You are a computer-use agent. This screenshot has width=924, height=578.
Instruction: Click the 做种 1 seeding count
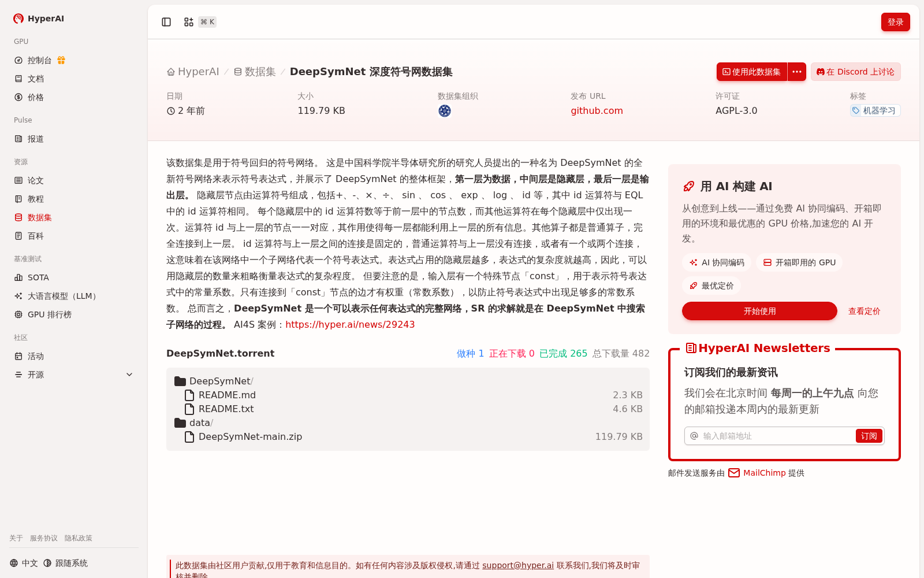coord(470,353)
